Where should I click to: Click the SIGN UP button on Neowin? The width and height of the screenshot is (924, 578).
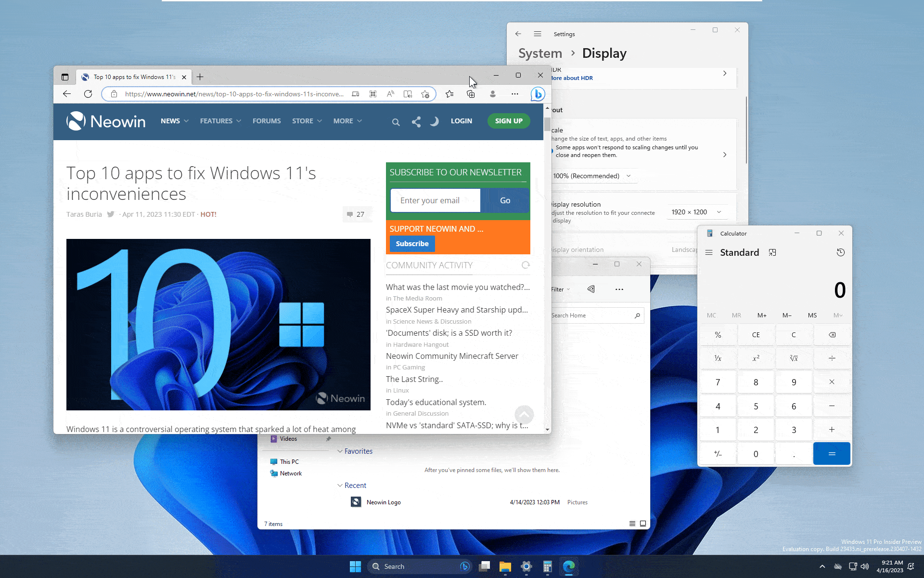(508, 120)
